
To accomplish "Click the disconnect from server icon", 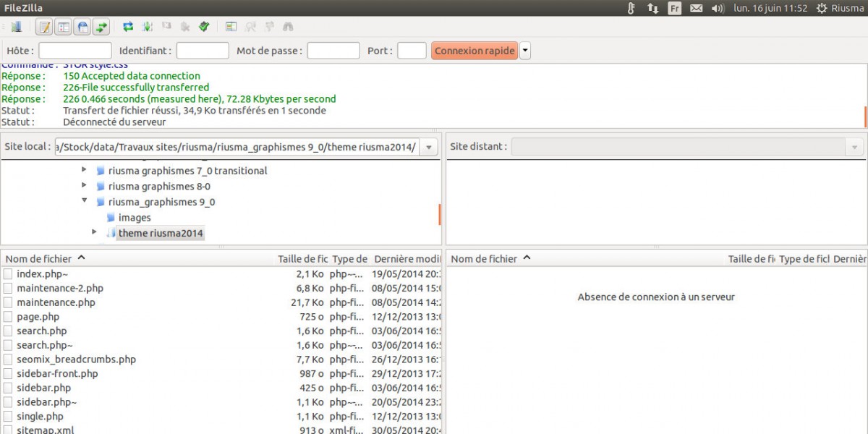I will 185,27.
